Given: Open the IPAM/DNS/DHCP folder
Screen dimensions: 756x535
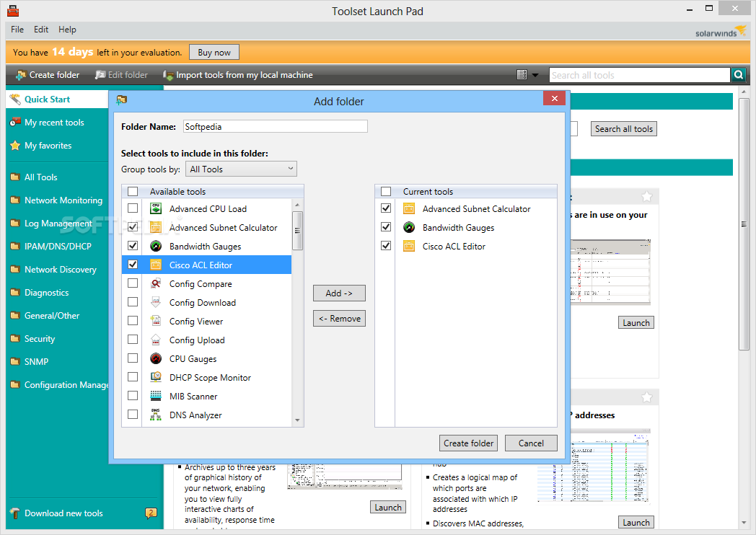Looking at the screenshot, I should click(x=58, y=247).
